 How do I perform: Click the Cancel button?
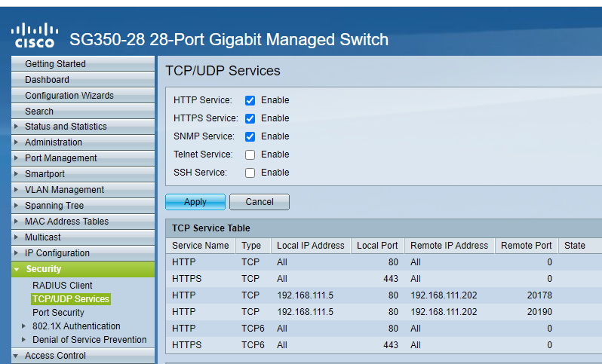click(x=259, y=202)
